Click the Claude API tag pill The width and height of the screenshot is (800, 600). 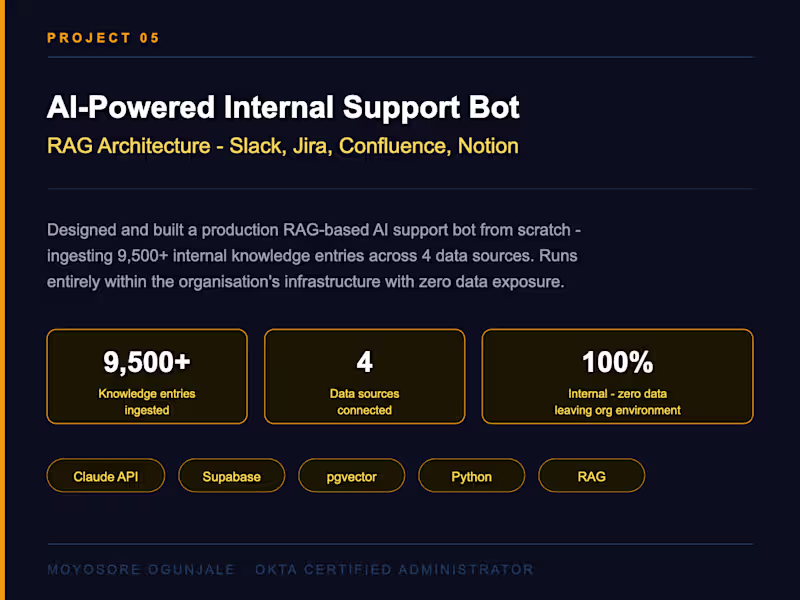[x=106, y=476]
